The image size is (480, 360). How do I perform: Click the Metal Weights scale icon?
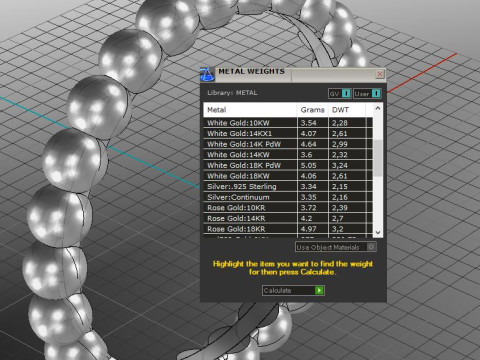click(x=207, y=74)
